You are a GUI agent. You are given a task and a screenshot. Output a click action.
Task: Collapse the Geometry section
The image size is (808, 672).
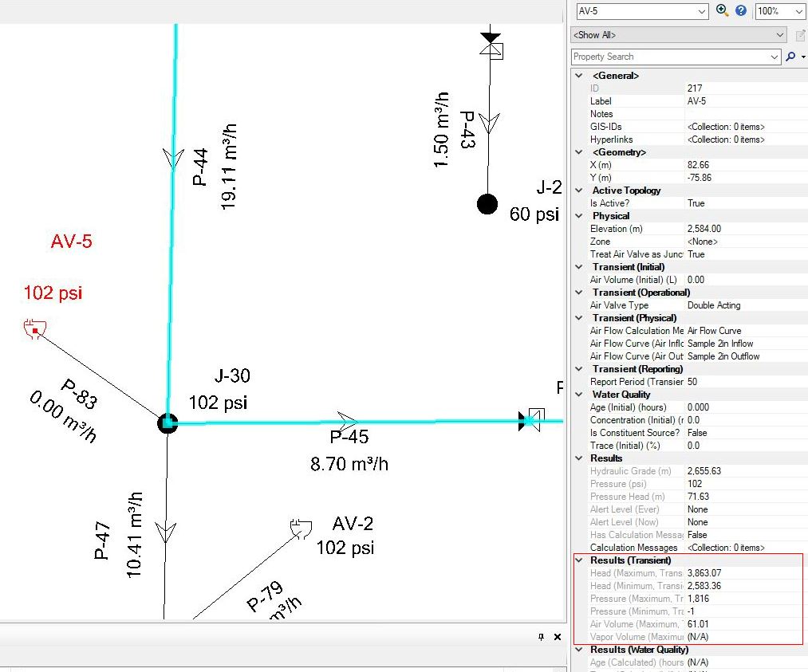[x=579, y=152]
